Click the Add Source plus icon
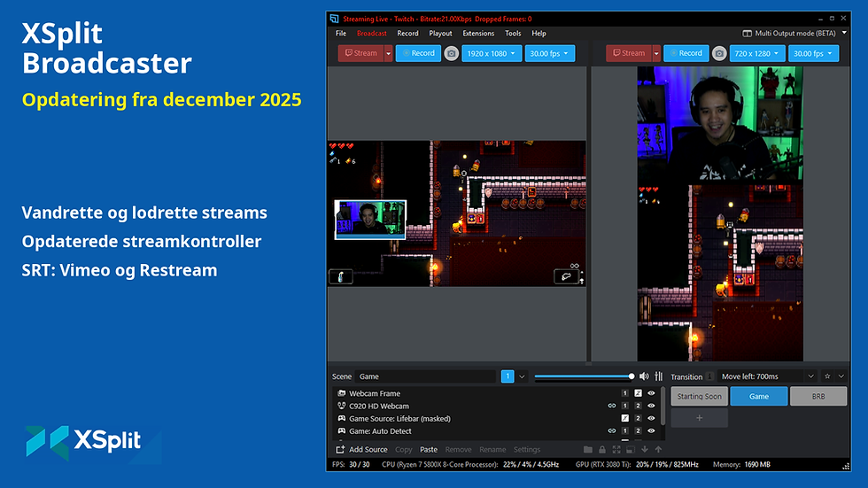 (x=340, y=449)
